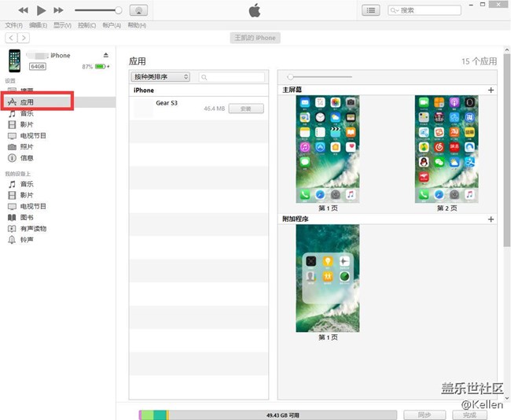This screenshot has width=511, height=420.
Task: Click the fast-forward/next track button
Action: coord(58,10)
